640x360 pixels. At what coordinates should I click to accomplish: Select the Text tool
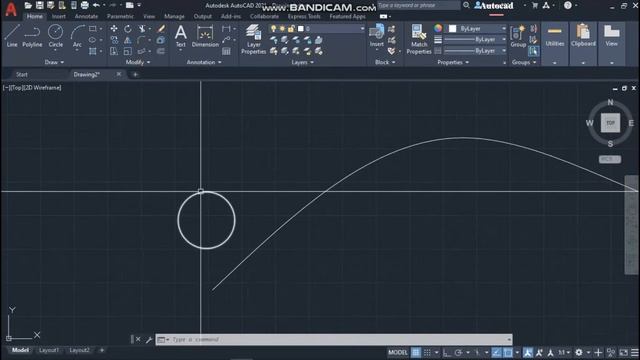tap(180, 36)
